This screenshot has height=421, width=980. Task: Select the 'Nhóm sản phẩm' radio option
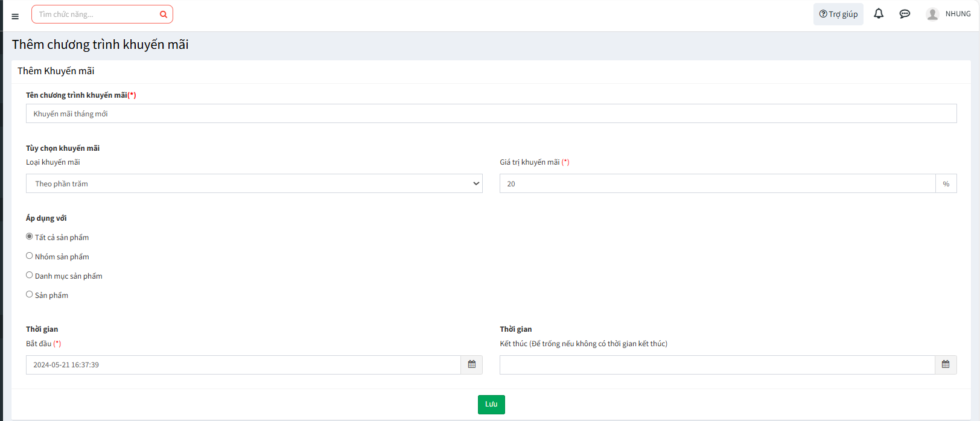(30, 256)
